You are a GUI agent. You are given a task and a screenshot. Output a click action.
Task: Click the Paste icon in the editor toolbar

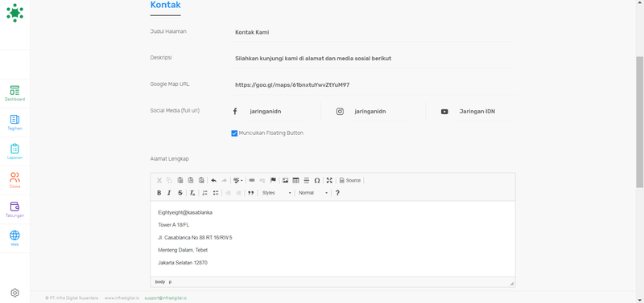(x=180, y=180)
